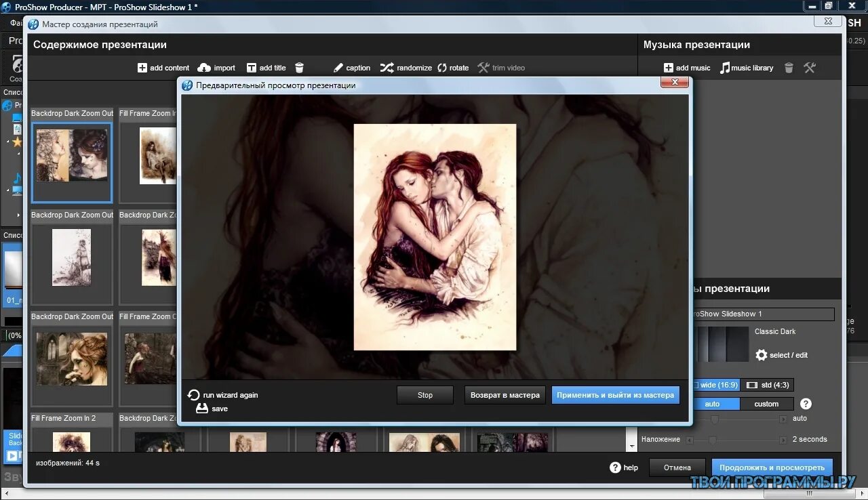Click right arrow of auto slider

[783, 419]
